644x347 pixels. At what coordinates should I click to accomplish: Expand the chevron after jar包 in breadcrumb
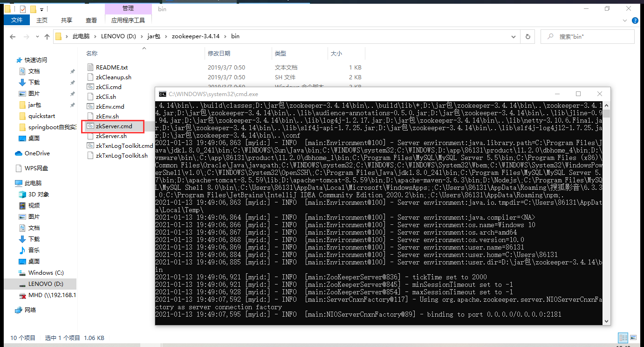click(166, 36)
